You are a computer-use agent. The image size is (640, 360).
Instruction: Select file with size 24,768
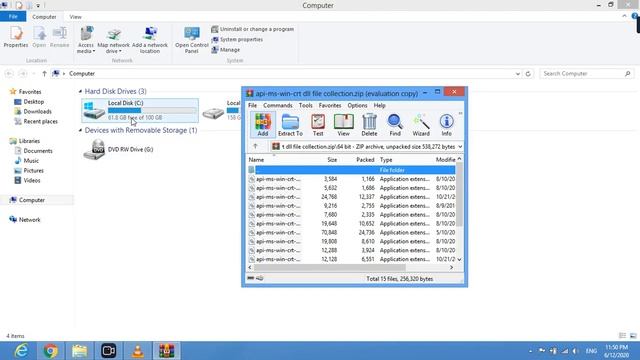pos(351,197)
